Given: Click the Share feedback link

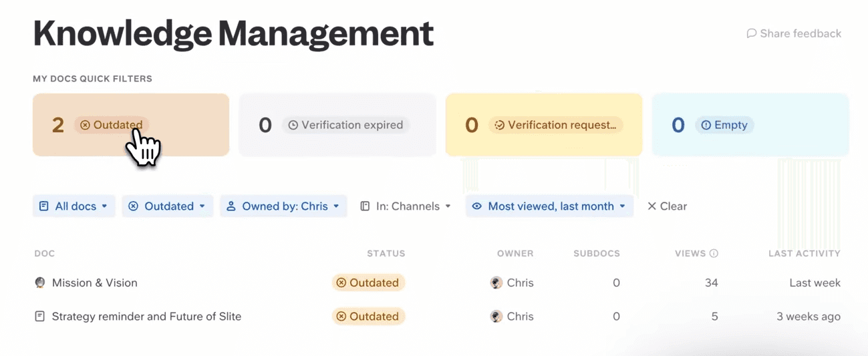Looking at the screenshot, I should [794, 33].
